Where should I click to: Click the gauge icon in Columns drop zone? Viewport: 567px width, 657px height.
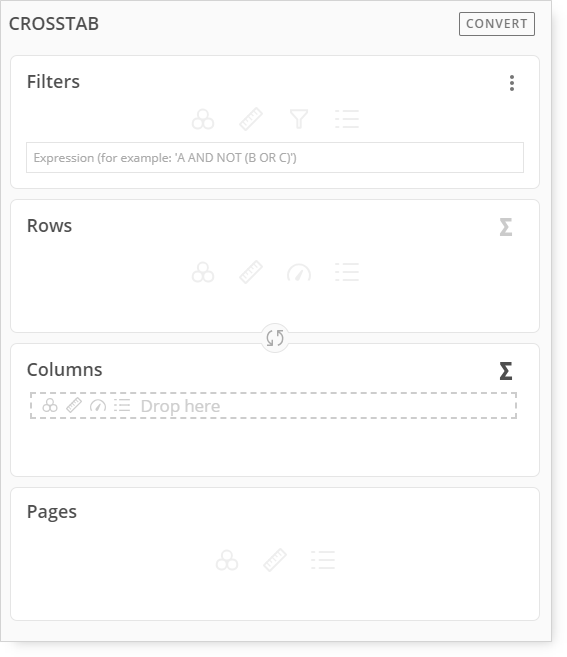98,406
